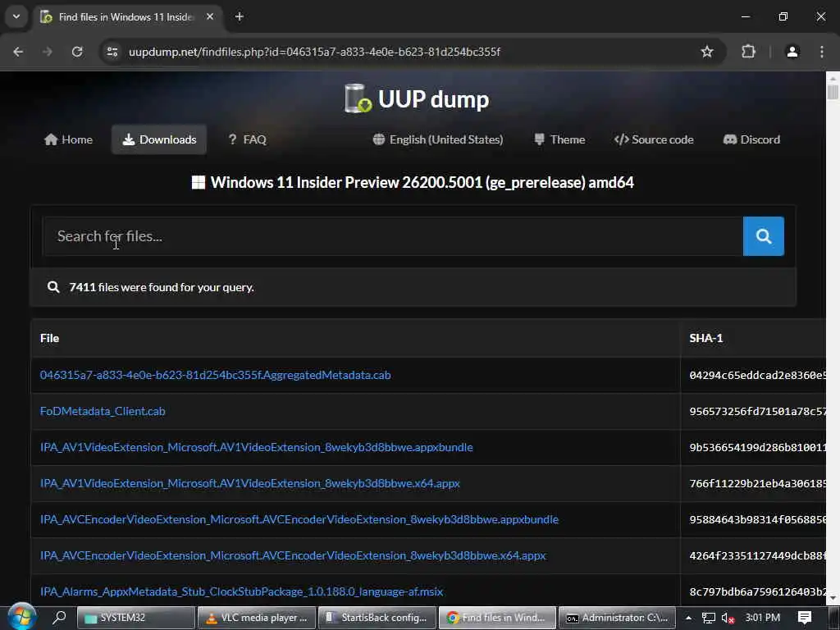This screenshot has width=840, height=630.
Task: Open the FAQ page
Action: pyautogui.click(x=247, y=139)
